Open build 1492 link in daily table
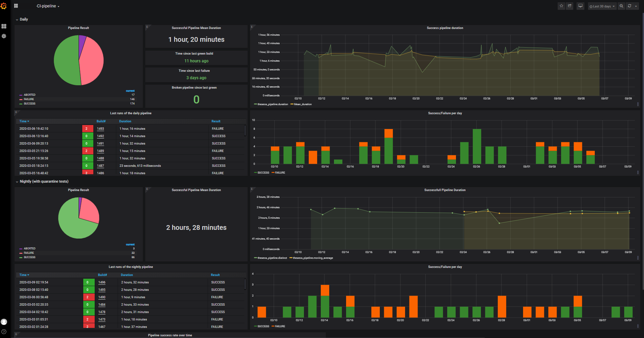This screenshot has height=338, width=644. [x=100, y=136]
